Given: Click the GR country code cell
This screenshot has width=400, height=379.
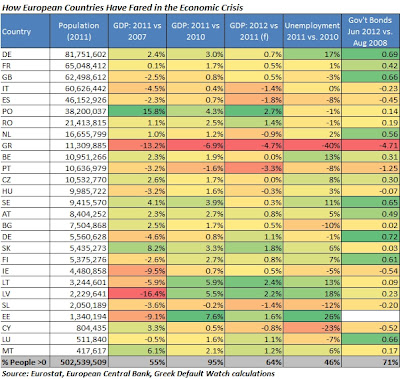Looking at the screenshot, I should (25, 145).
